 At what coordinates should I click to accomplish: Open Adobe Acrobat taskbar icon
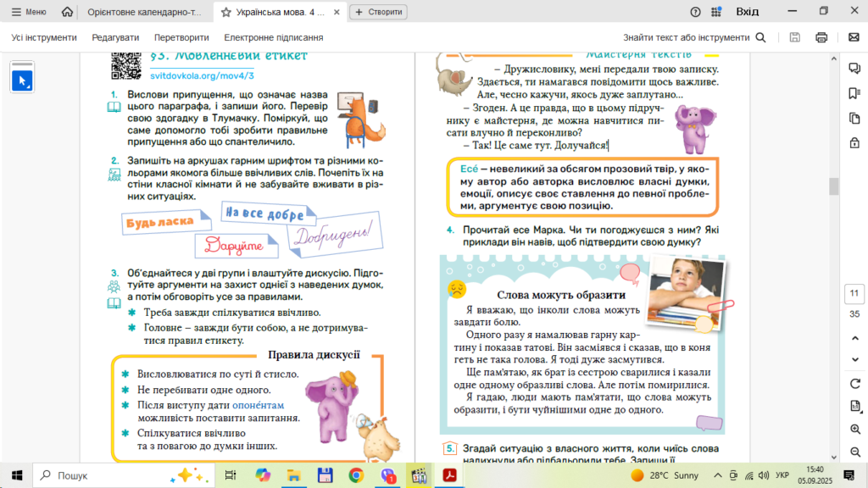(449, 475)
